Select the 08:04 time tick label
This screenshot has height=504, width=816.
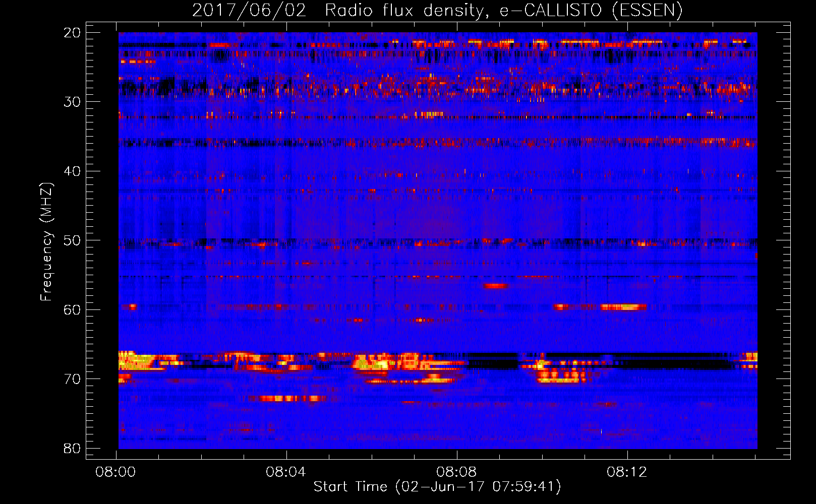pos(286,472)
